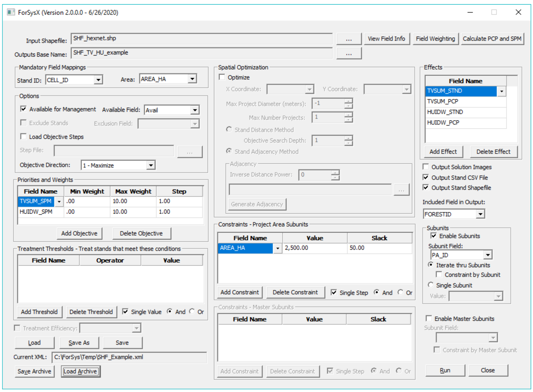Click Delete Threshold button
The width and height of the screenshot is (533, 392).
pyautogui.click(x=91, y=312)
